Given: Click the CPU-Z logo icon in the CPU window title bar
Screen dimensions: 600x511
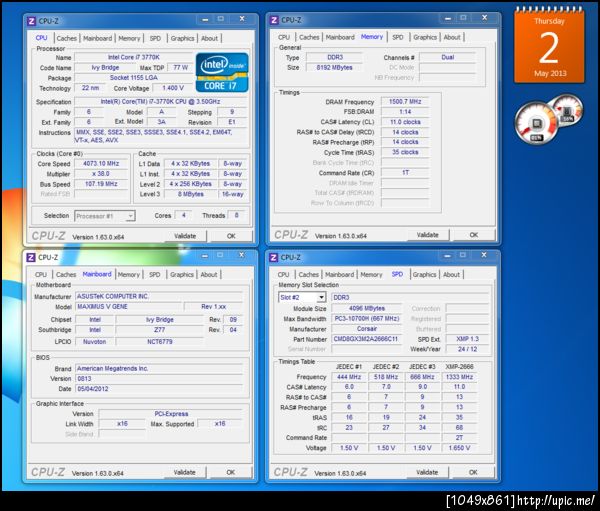Looking at the screenshot, I should point(31,21).
